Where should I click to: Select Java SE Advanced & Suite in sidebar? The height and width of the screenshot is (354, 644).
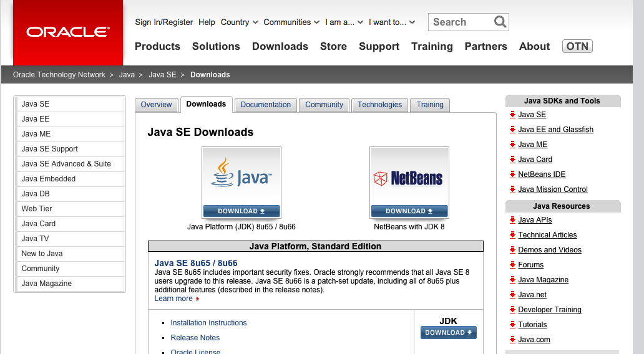click(70, 164)
